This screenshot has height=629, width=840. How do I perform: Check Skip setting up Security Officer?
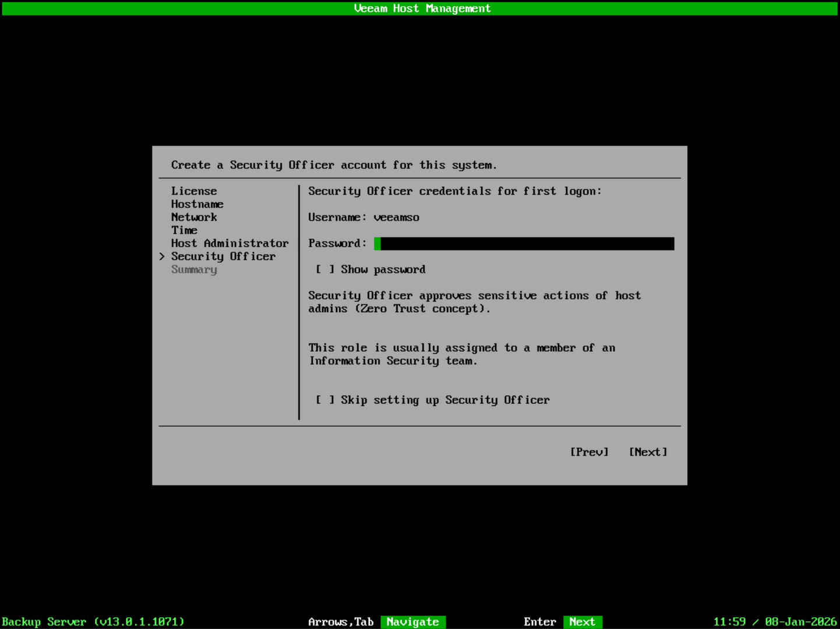point(325,400)
